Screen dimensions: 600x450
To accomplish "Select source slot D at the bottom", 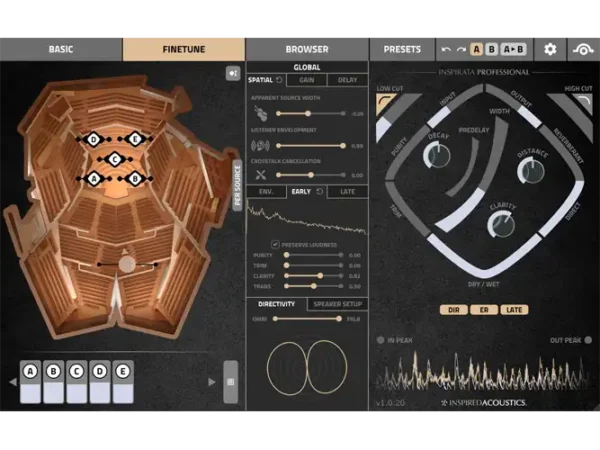I will coord(100,382).
